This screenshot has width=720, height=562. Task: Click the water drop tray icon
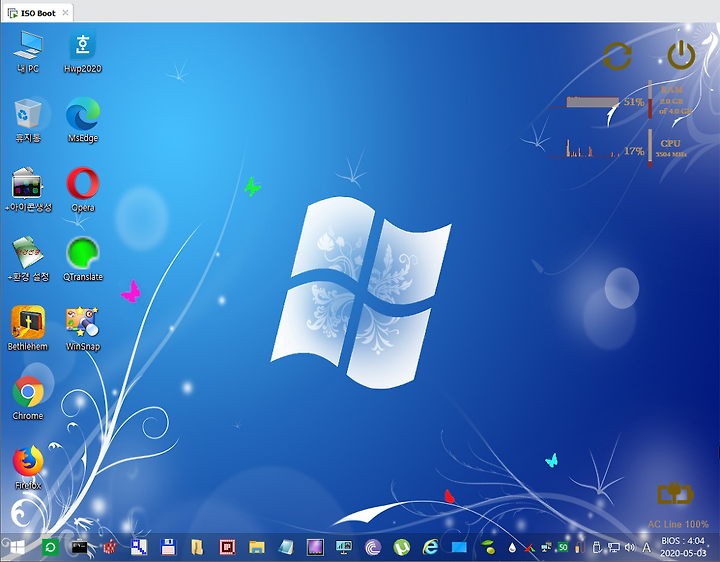tap(512, 547)
